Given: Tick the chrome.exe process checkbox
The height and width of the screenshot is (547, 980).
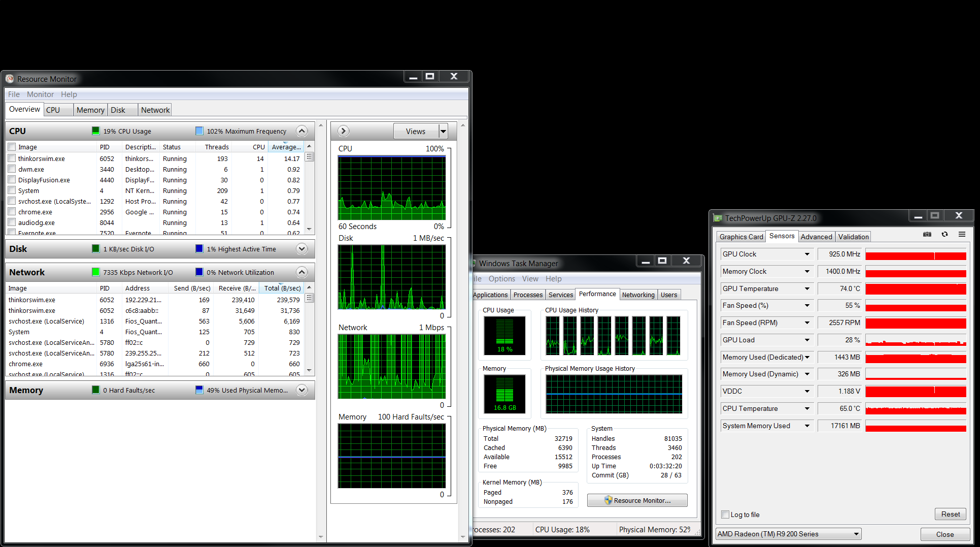Looking at the screenshot, I should pos(12,212).
